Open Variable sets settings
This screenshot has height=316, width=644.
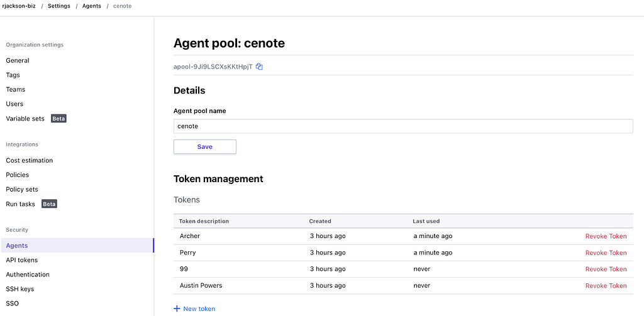(x=25, y=119)
